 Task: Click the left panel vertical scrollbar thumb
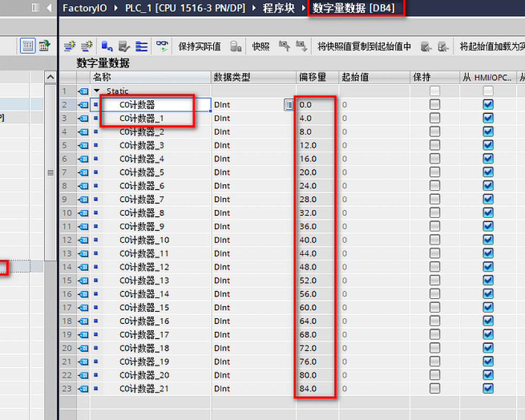[50, 172]
